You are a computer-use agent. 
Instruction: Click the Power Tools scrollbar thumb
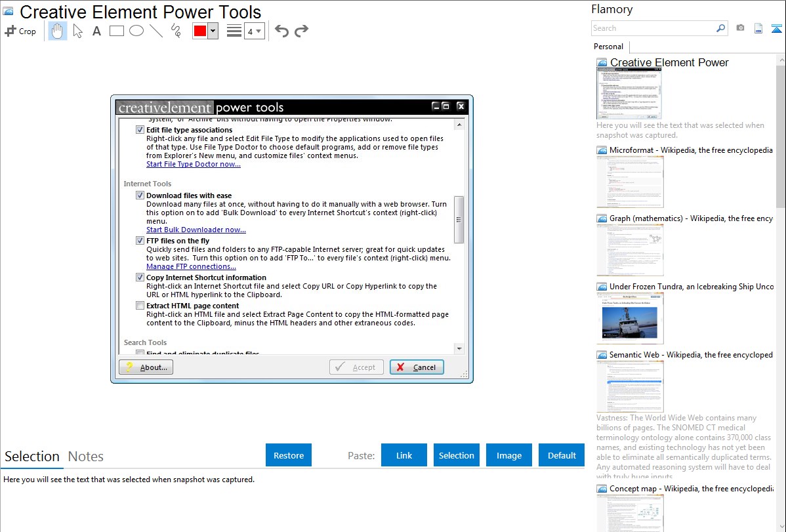pyautogui.click(x=459, y=220)
